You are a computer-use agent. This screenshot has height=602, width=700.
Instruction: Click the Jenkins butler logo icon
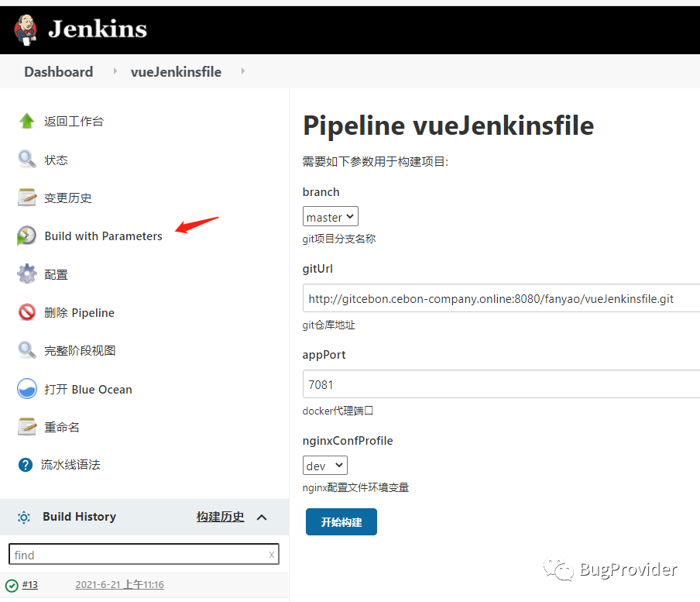click(x=26, y=29)
